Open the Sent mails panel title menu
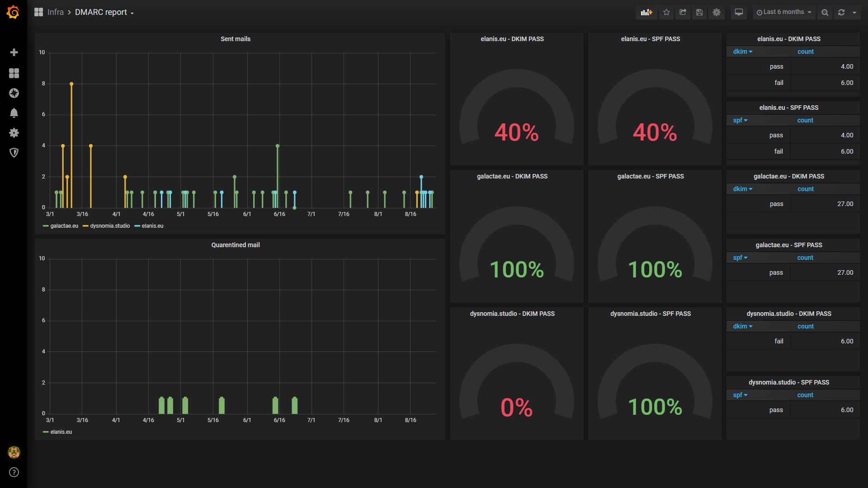 pos(235,39)
